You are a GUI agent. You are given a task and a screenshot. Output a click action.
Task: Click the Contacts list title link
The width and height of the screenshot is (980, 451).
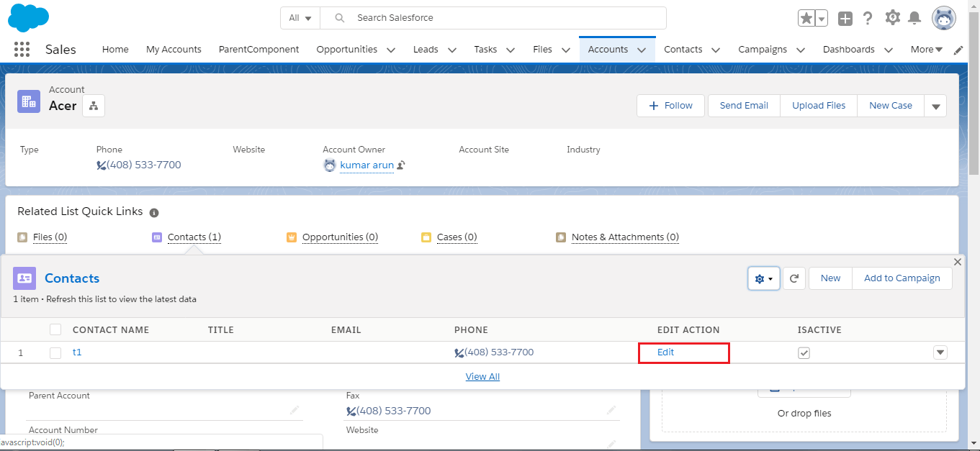click(x=72, y=278)
